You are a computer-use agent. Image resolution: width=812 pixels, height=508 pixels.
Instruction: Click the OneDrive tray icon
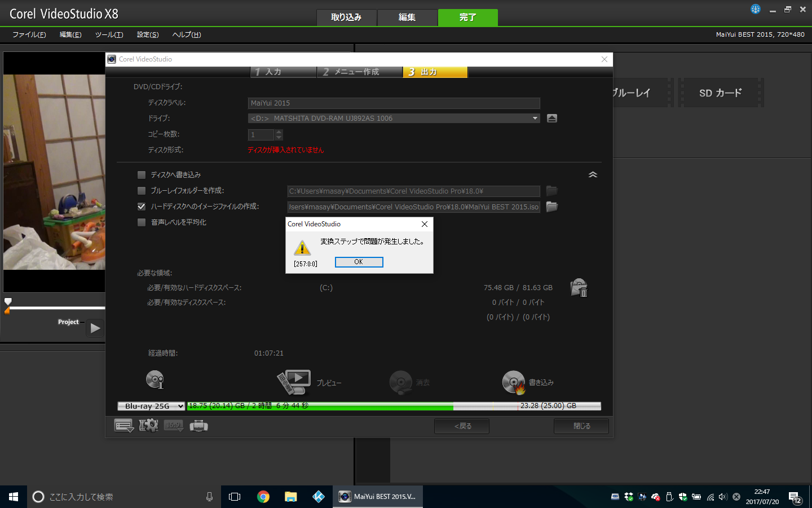point(656,497)
